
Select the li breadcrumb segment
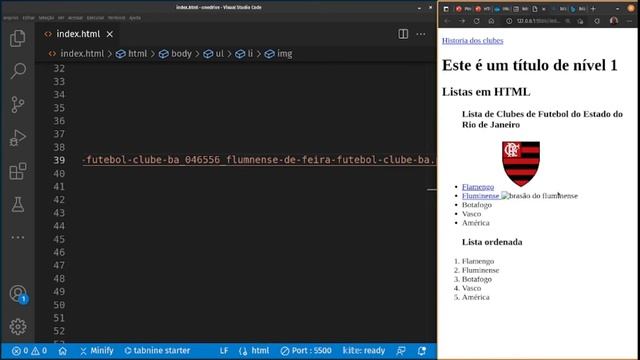click(244, 54)
